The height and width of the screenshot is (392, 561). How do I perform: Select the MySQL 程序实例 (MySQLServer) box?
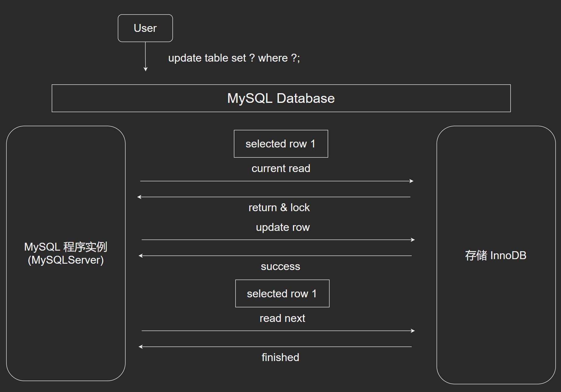pos(66,253)
